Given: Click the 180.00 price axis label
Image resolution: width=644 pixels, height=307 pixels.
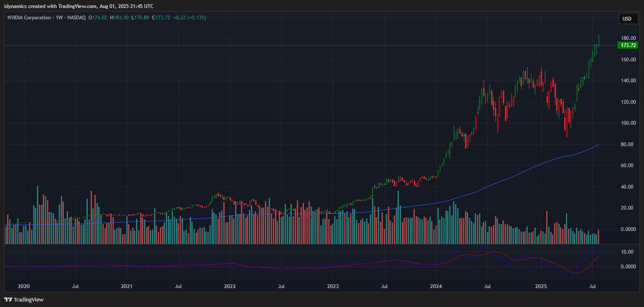Looking at the screenshot, I should 628,38.
